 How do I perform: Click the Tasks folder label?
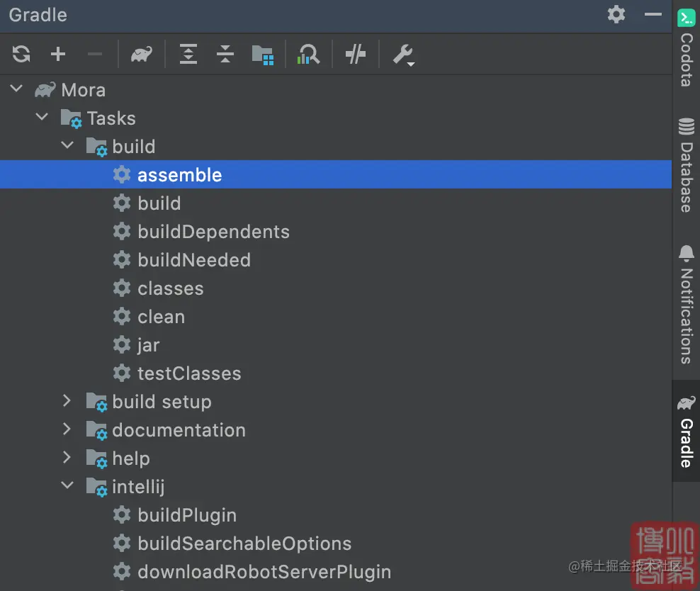(x=111, y=118)
